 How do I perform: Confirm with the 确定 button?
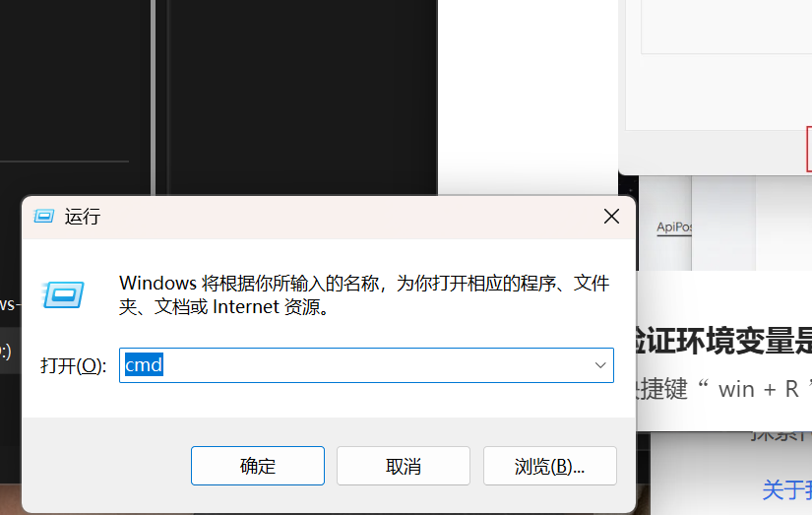257,466
